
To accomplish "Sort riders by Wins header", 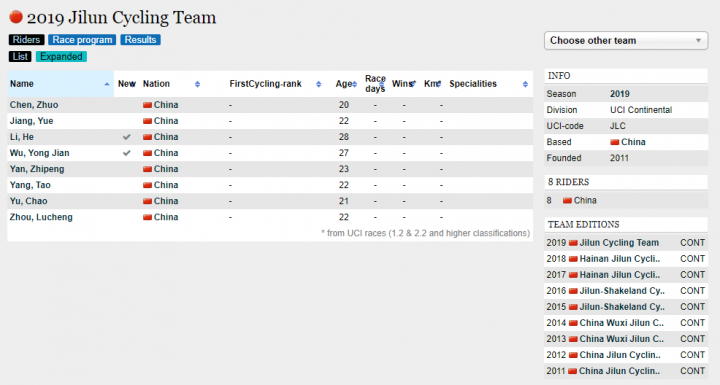I will 403,84.
